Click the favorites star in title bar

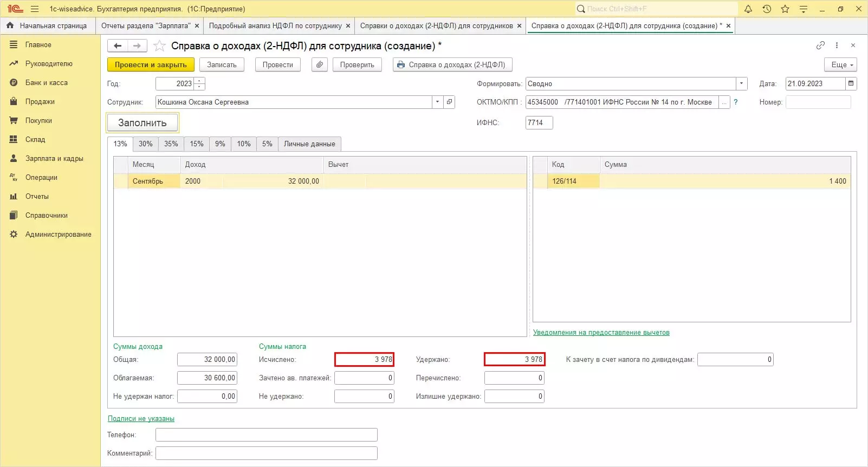(785, 9)
